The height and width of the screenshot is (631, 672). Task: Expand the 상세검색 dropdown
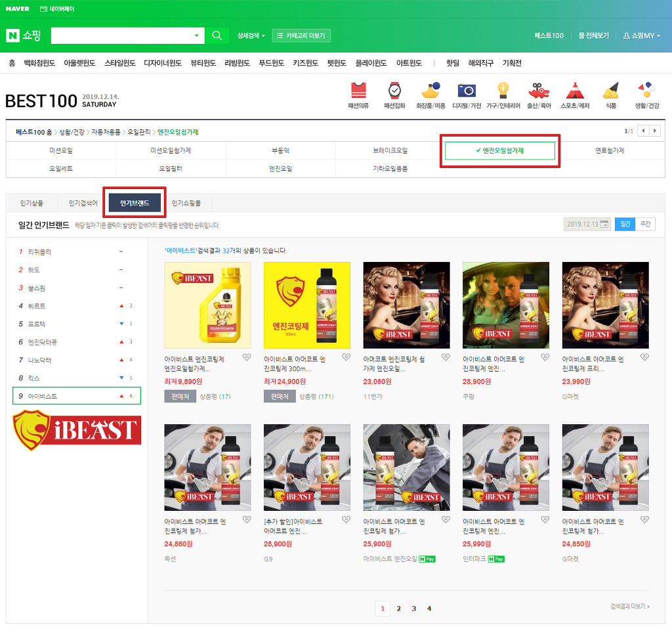click(251, 35)
